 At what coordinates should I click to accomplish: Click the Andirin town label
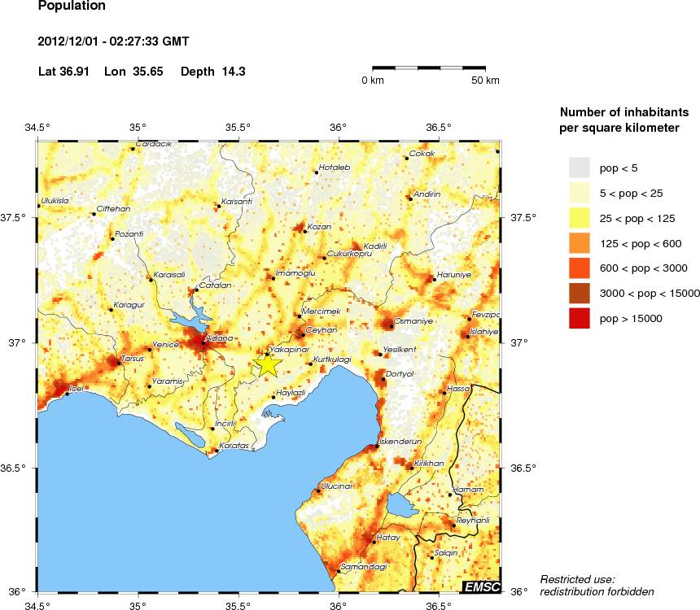coord(427,194)
